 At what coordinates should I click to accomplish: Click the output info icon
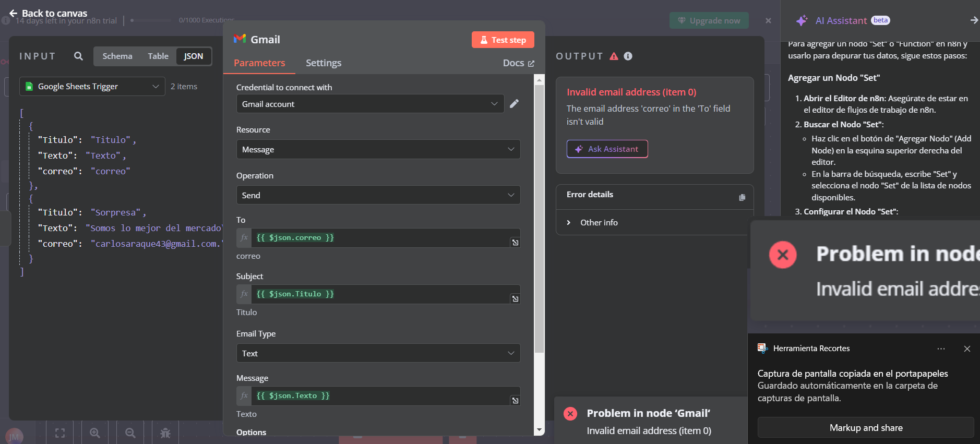pos(628,56)
